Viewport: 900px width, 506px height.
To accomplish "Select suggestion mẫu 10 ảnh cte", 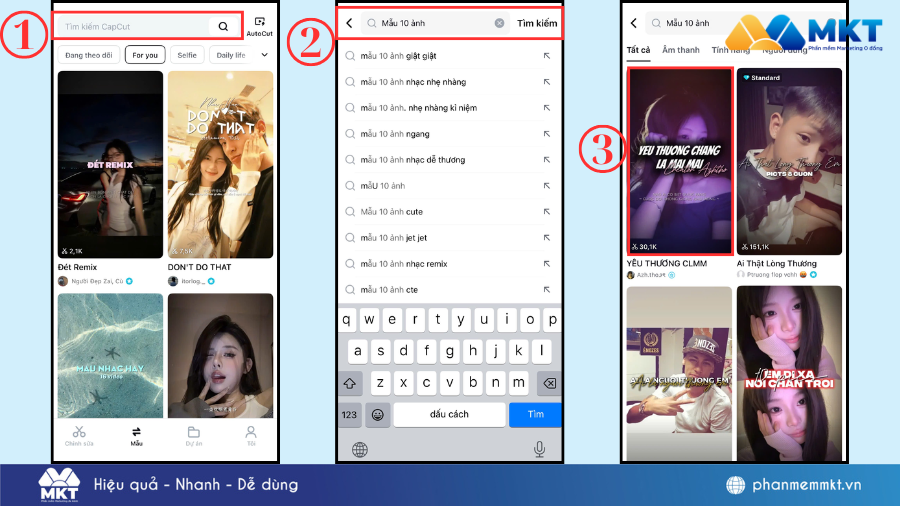I will click(x=449, y=290).
